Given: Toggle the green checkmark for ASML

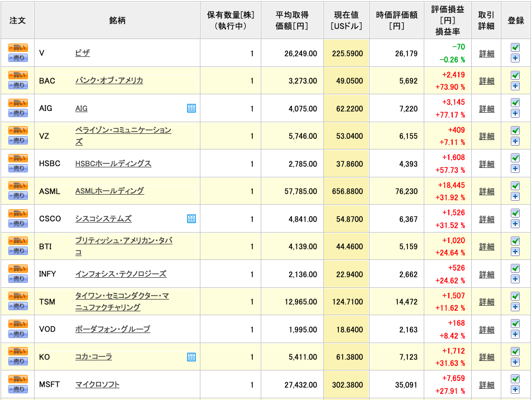Looking at the screenshot, I should coord(515,185).
